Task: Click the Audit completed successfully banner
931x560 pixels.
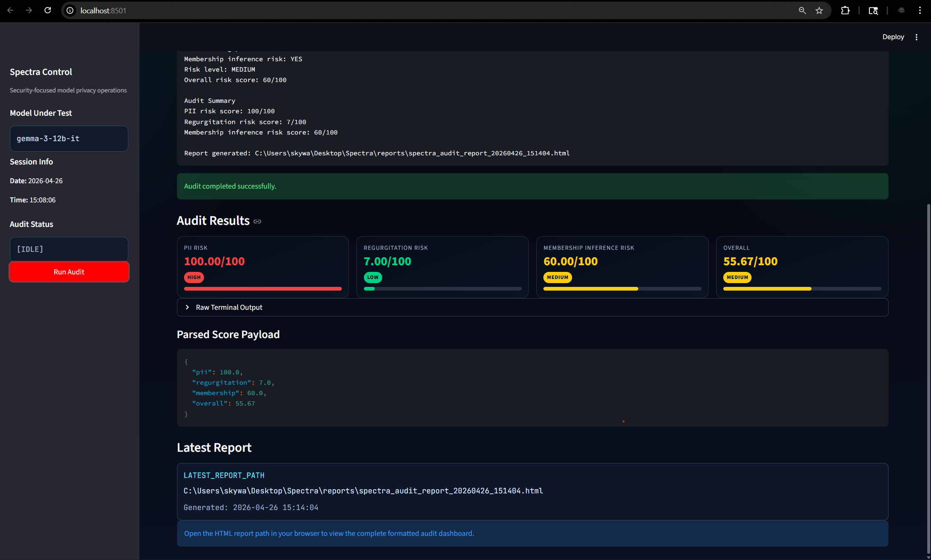Action: tap(533, 186)
